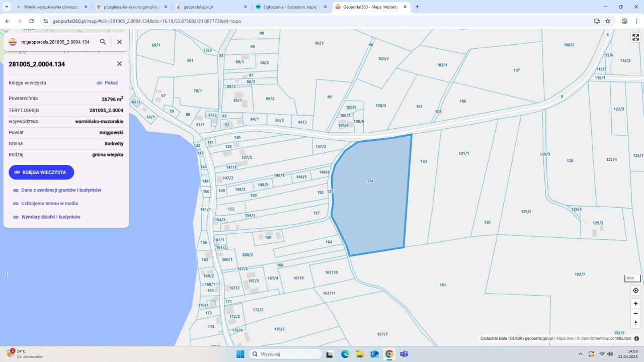The height and width of the screenshot is (362, 644).
Task: Click the Pokaż link for księga wieczysta
Action: [107, 83]
